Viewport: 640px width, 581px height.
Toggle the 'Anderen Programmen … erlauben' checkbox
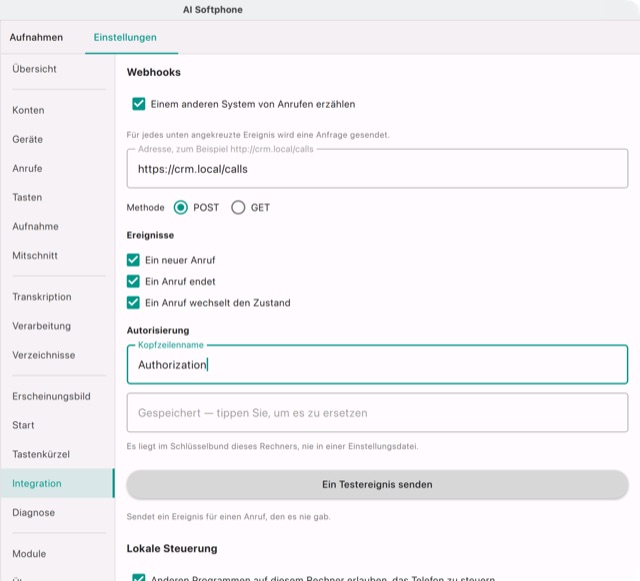[139, 577]
